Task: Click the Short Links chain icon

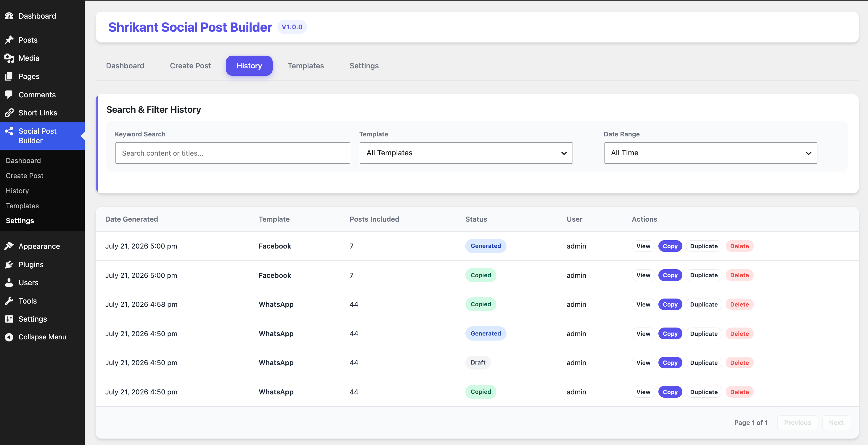Action: click(9, 112)
